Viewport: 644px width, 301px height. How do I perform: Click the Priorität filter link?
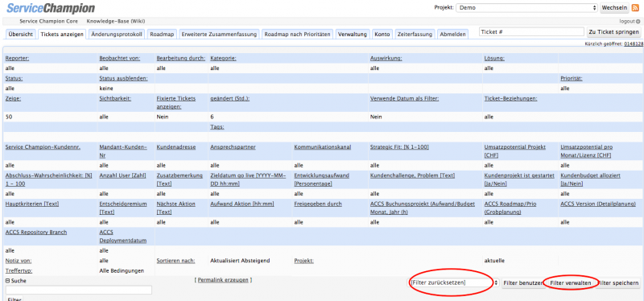pyautogui.click(x=572, y=78)
